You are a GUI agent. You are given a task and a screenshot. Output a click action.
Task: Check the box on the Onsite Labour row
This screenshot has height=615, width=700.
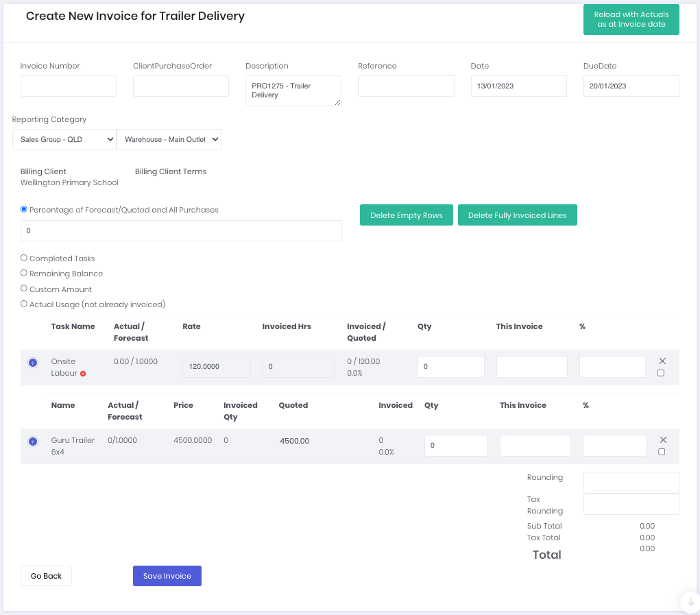click(x=662, y=372)
